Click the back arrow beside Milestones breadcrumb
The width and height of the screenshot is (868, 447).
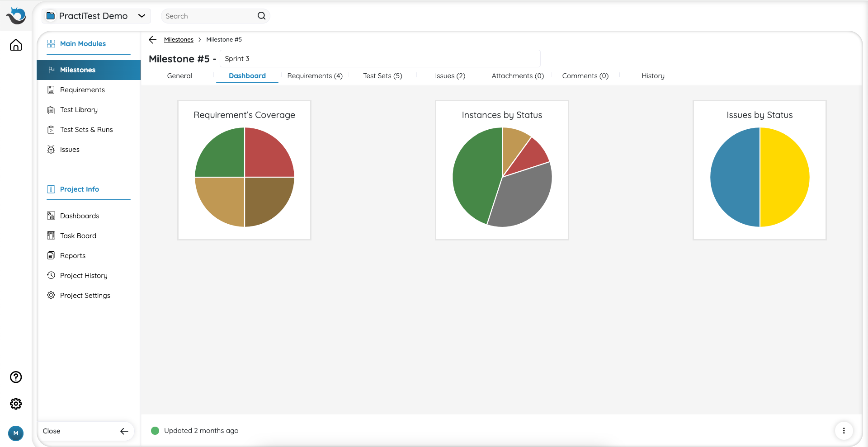click(x=153, y=40)
